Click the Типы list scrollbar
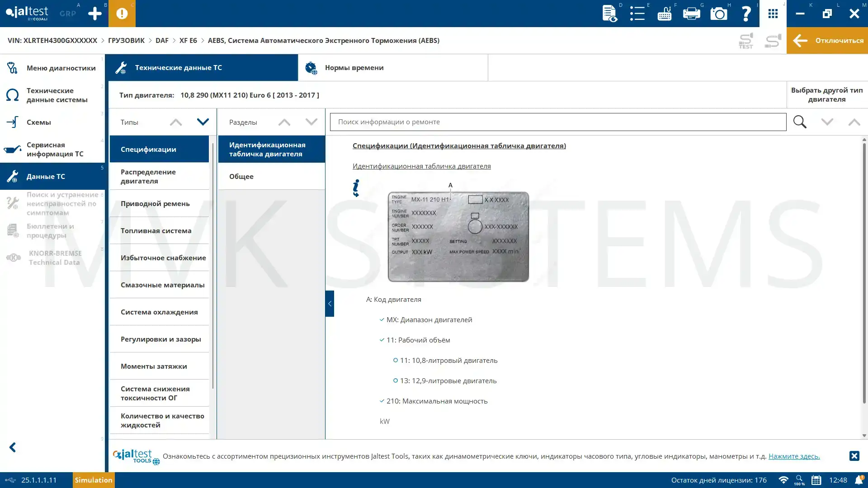 212,267
